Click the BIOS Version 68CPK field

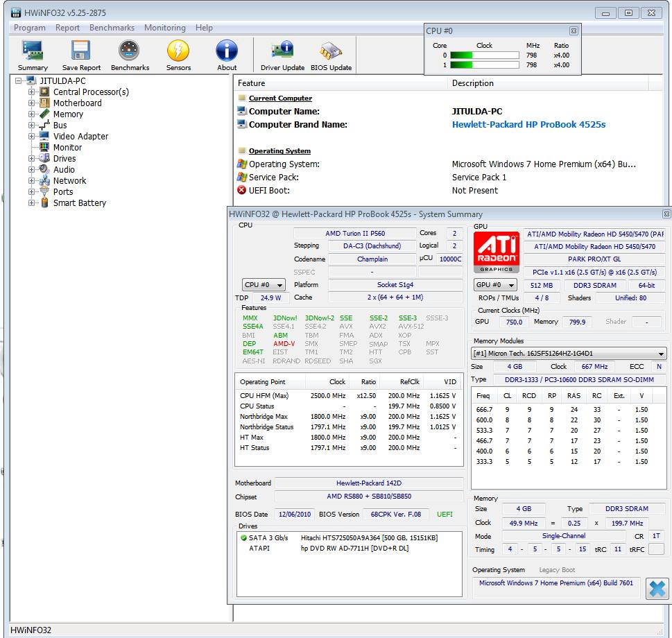(395, 514)
